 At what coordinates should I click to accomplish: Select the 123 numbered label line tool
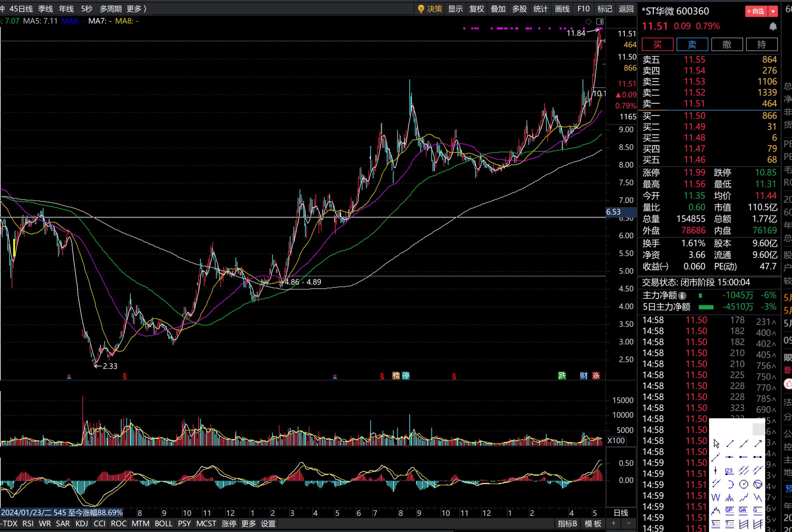click(730, 471)
